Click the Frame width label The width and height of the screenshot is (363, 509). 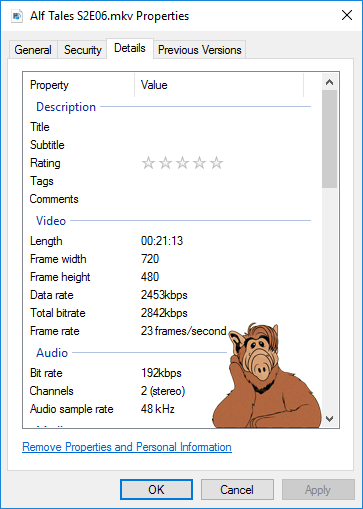point(58,259)
